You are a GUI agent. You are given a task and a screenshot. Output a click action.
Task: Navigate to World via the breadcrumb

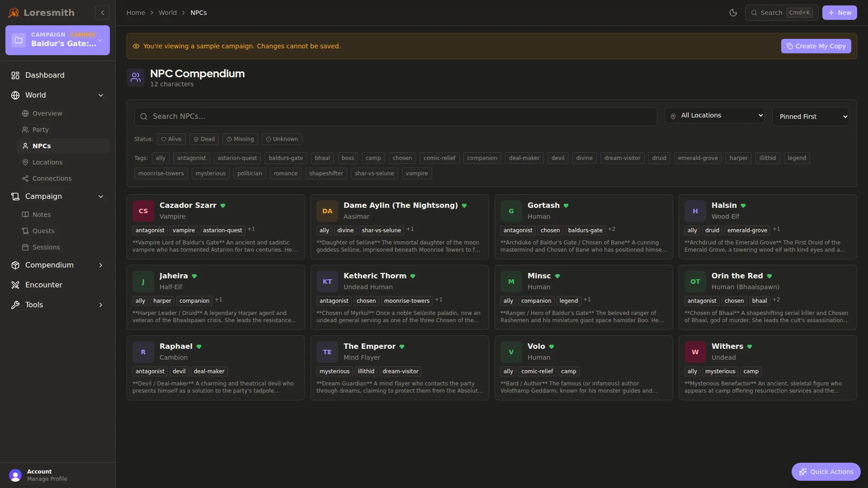tap(167, 12)
